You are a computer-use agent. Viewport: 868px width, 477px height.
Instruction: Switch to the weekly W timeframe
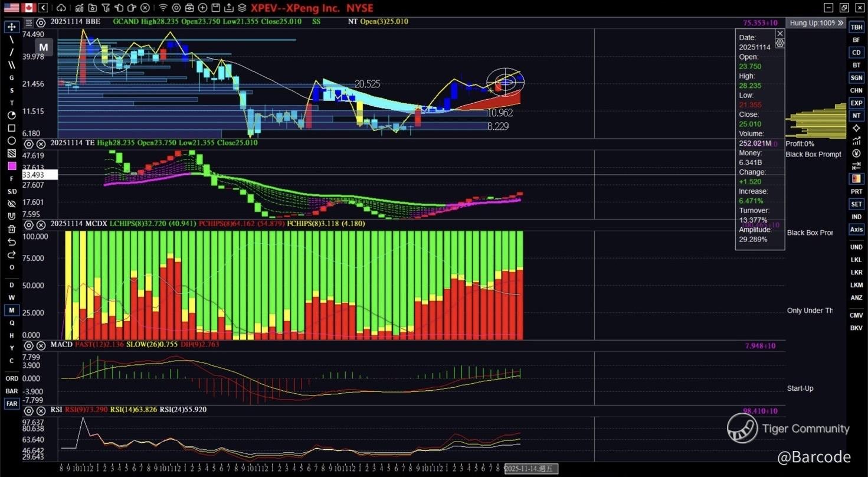coord(12,298)
